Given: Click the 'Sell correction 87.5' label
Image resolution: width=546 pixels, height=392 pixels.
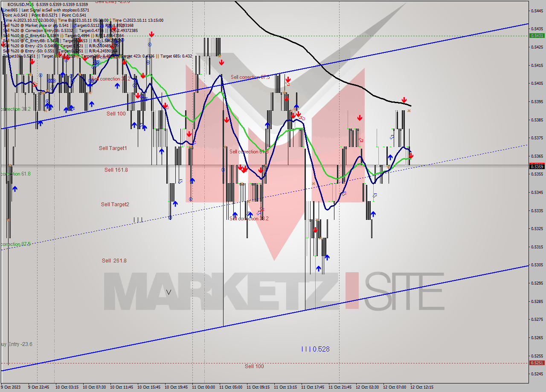Looking at the screenshot, I should coord(250,77).
